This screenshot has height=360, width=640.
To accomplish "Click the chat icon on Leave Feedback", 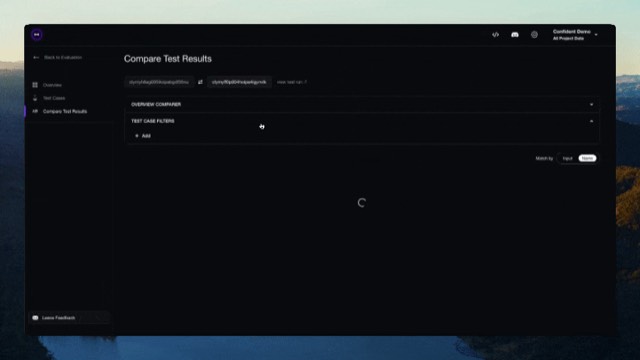I will point(36,318).
